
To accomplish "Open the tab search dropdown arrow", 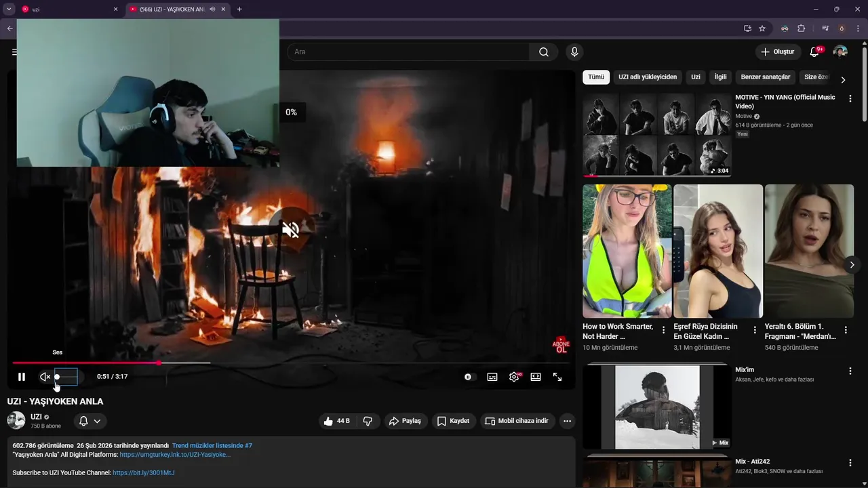I will pyautogui.click(x=9, y=9).
